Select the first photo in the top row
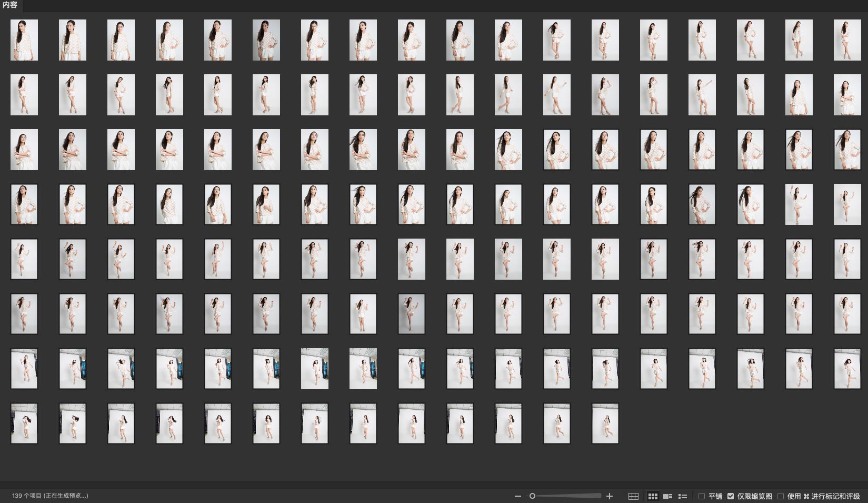Image resolution: width=868 pixels, height=503 pixels. (24, 40)
